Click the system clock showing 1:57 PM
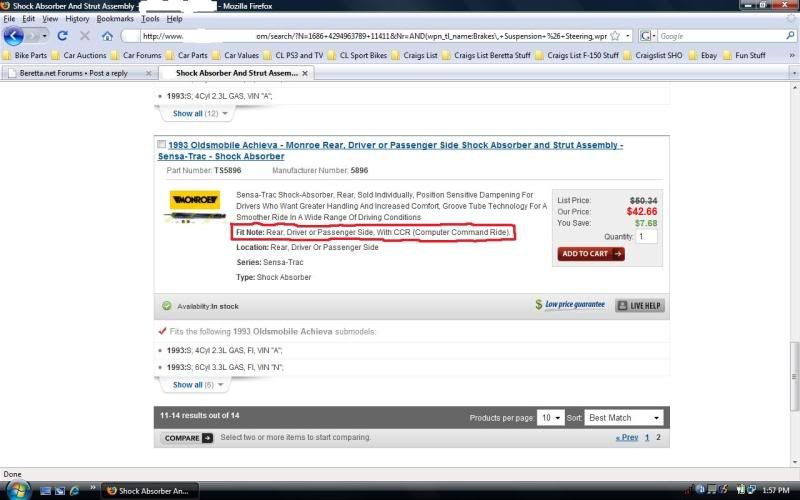 click(775, 490)
